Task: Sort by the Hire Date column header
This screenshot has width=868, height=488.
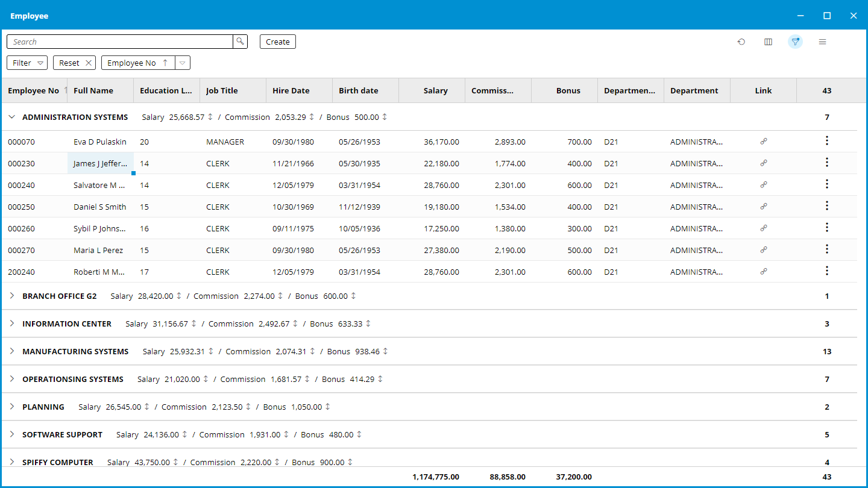Action: tap(291, 90)
